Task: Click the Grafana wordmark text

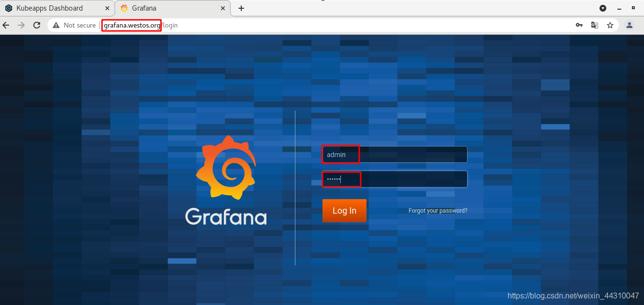Action: [x=226, y=217]
